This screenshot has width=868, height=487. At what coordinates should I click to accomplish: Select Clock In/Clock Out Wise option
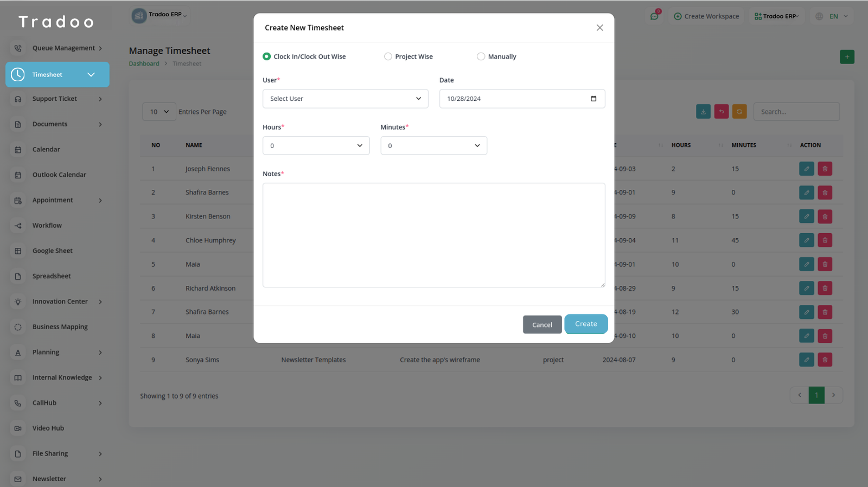(267, 56)
